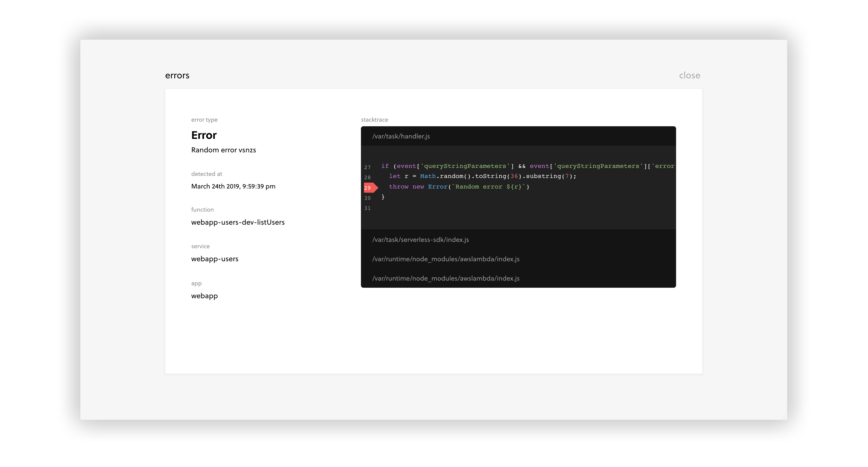Screen dimensions: 868x467
Task: Select the webapp-users service name
Action: click(x=215, y=259)
